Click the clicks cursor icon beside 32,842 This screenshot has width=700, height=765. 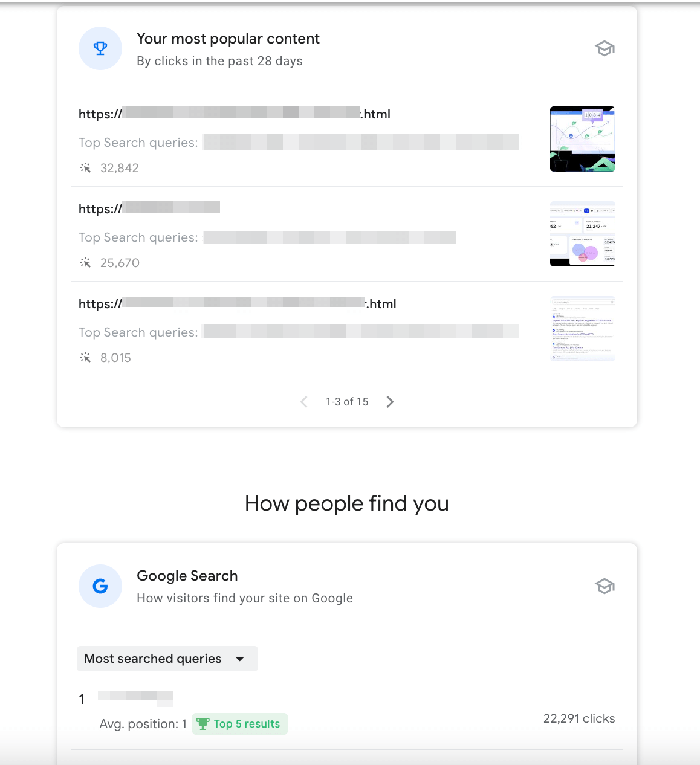[x=85, y=167]
